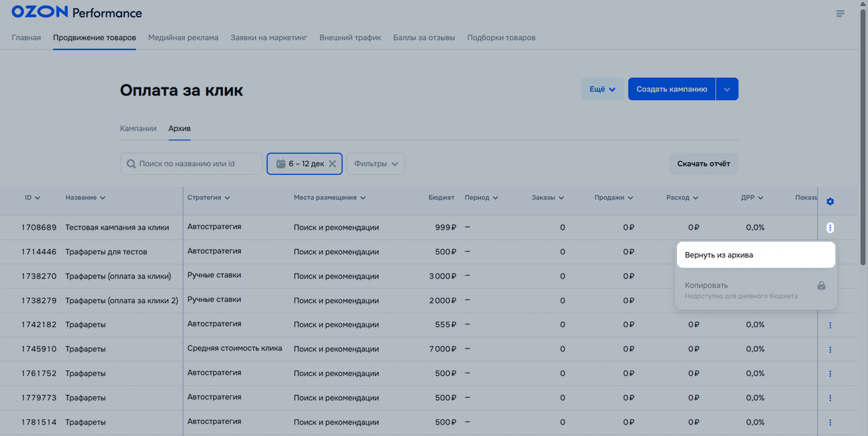The height and width of the screenshot is (436, 868).
Task: Click the Создать кампанию button
Action: 671,89
